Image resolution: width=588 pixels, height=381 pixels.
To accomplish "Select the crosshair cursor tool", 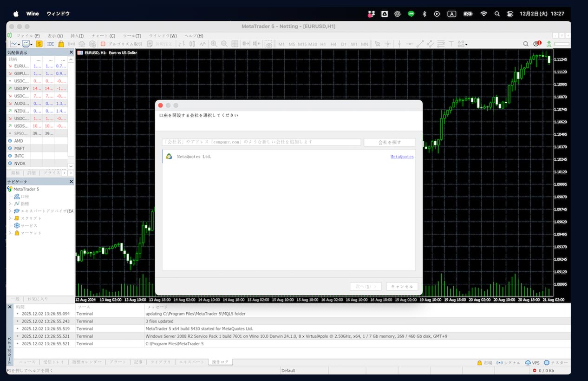I will (388, 44).
